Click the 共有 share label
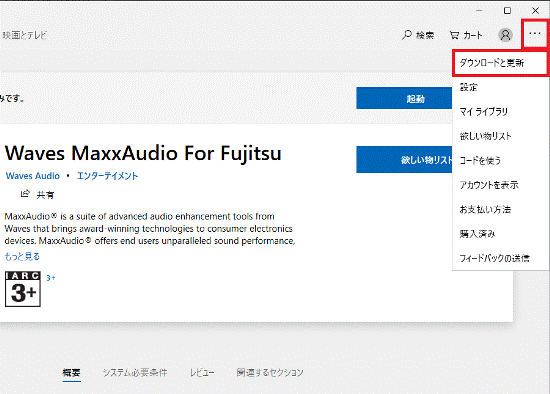The width and height of the screenshot is (550, 394). point(45,195)
